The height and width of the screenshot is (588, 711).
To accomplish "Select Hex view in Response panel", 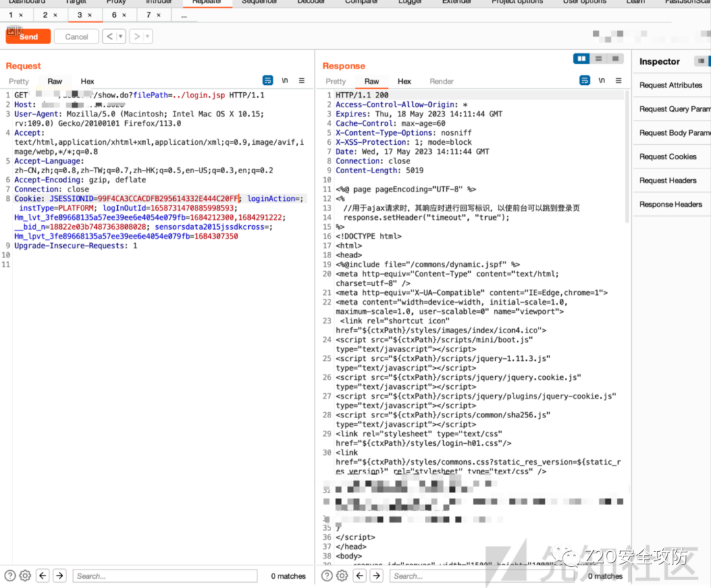I will click(x=404, y=81).
